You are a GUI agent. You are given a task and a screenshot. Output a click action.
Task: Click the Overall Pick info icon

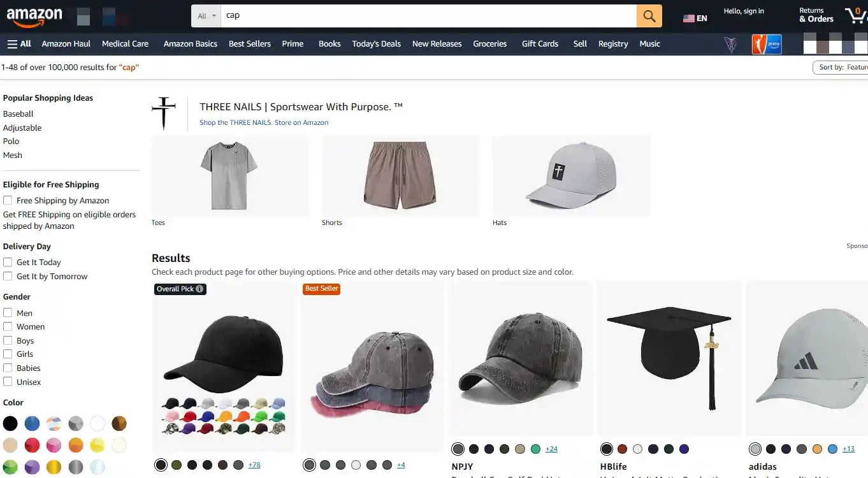[x=199, y=289]
